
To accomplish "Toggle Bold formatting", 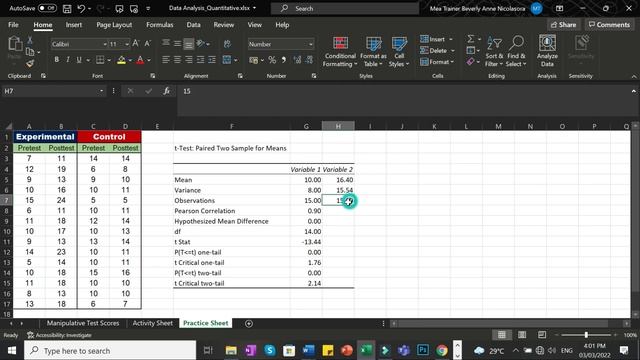I will click(x=56, y=60).
